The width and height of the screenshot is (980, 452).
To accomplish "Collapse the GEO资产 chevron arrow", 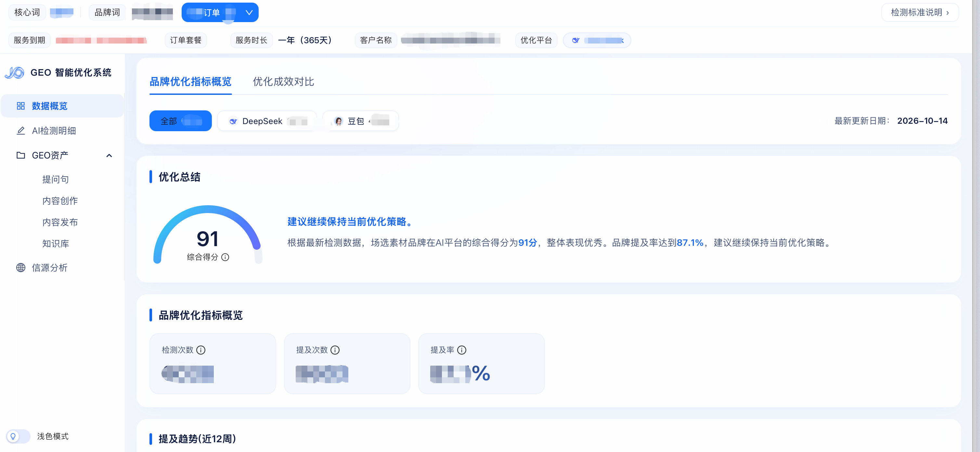I will tap(109, 156).
